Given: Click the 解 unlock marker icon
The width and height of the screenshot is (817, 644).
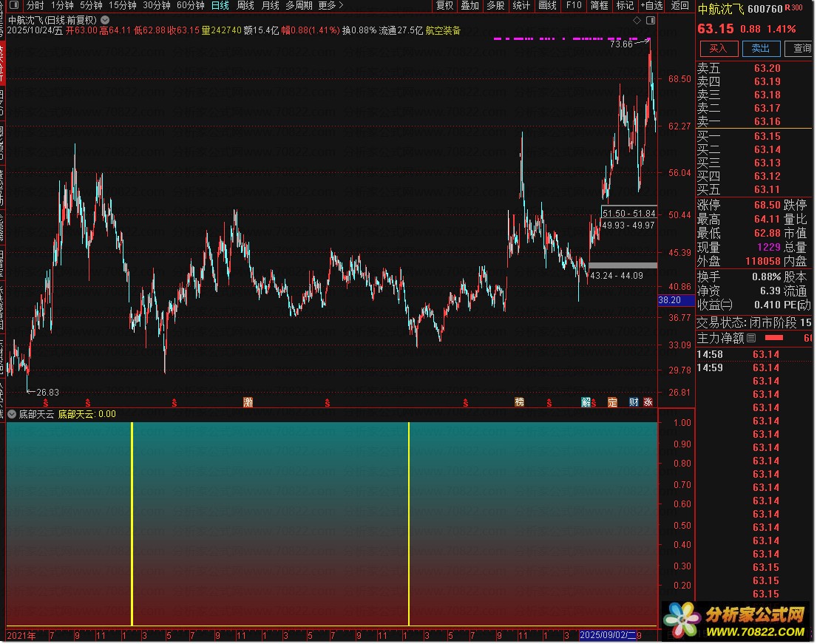Looking at the screenshot, I should [x=586, y=402].
